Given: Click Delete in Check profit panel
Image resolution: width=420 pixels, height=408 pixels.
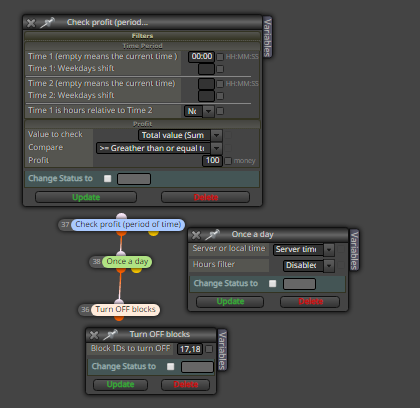Looking at the screenshot, I should (206, 197).
